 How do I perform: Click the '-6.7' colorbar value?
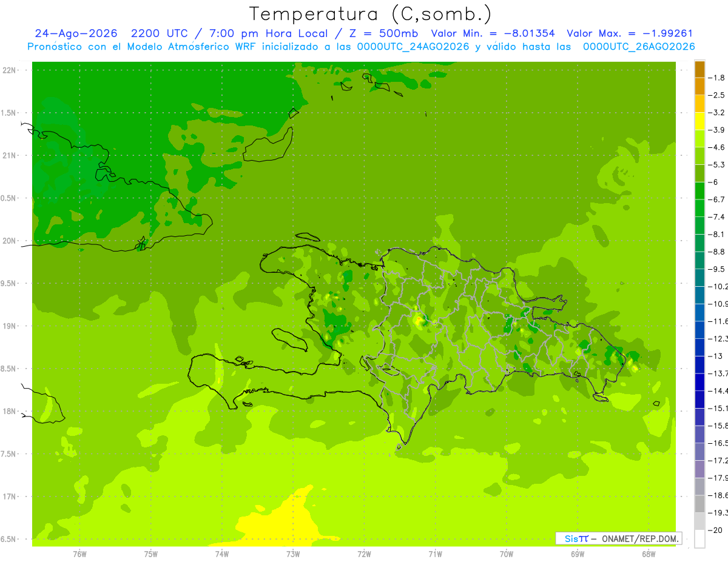(x=716, y=199)
